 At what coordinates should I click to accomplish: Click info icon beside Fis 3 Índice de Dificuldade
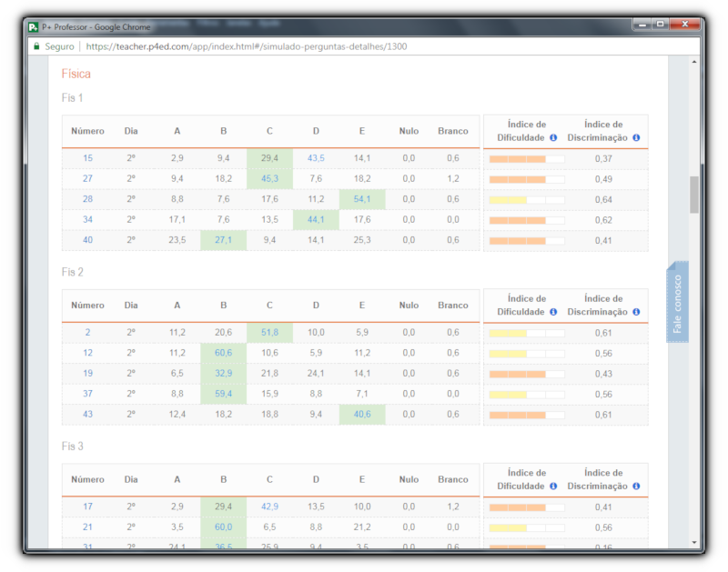[553, 487]
